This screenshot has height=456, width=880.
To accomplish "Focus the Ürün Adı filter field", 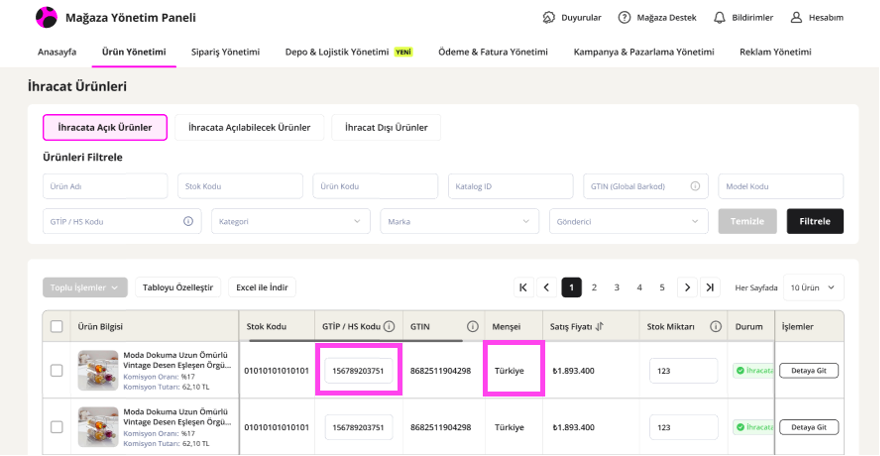I will coord(105,186).
